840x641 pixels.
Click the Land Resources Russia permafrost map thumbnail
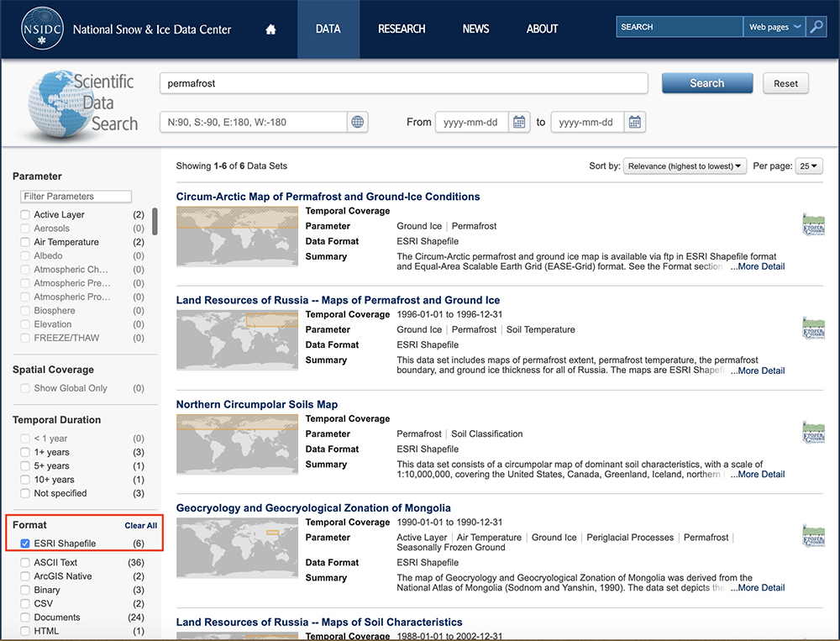pyautogui.click(x=238, y=340)
